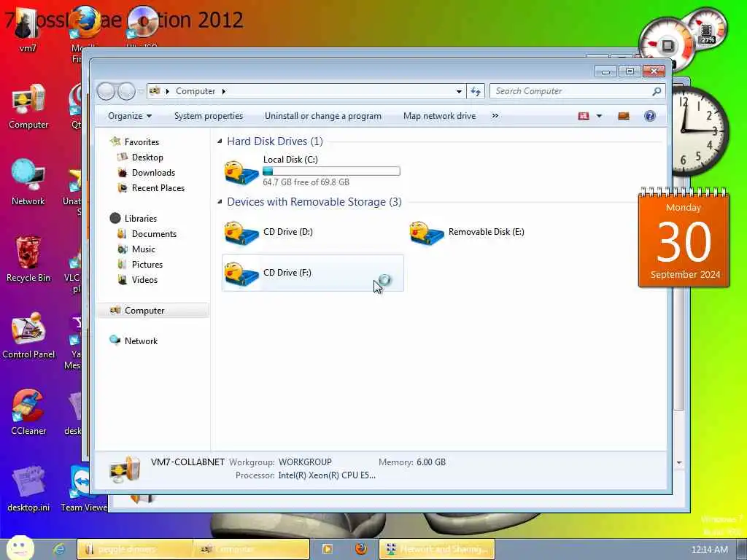
Task: Open the Computer desktop icon
Action: (28, 106)
